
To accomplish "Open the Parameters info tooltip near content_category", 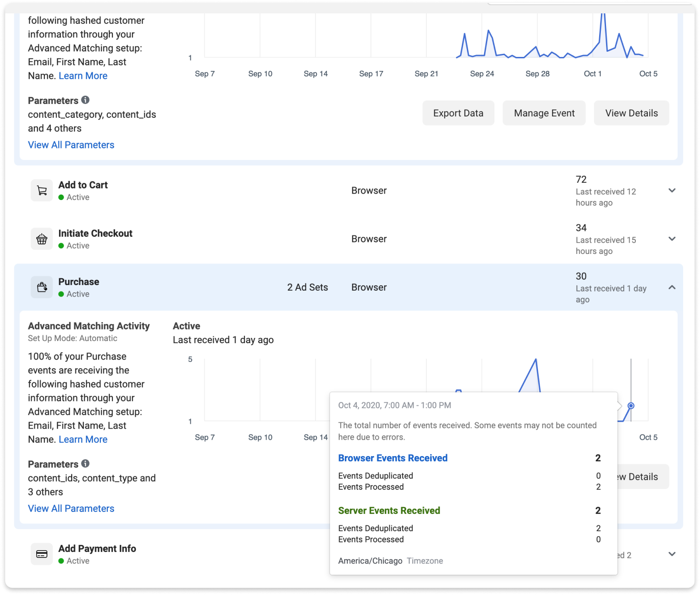I will [x=85, y=100].
